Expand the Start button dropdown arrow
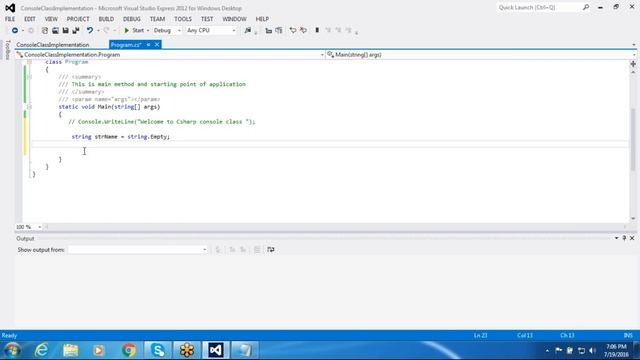The image size is (640, 360). click(x=148, y=31)
